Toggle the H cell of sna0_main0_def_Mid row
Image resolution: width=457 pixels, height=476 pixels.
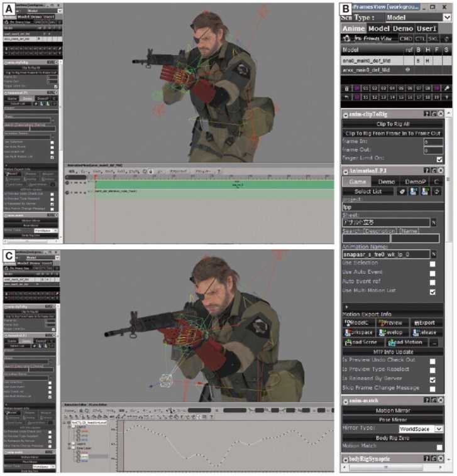pyautogui.click(x=427, y=61)
